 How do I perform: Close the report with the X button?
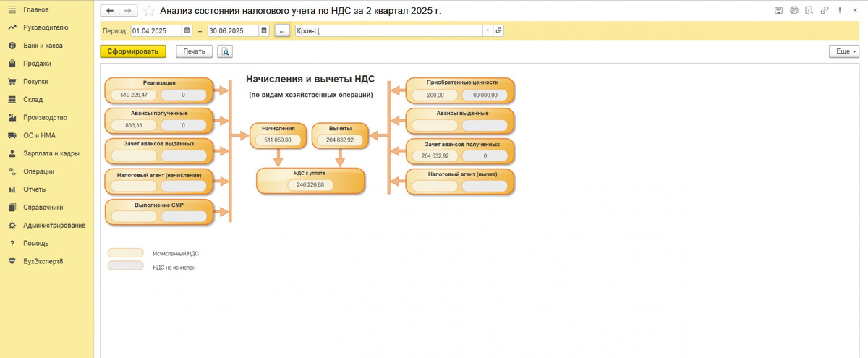tap(855, 11)
